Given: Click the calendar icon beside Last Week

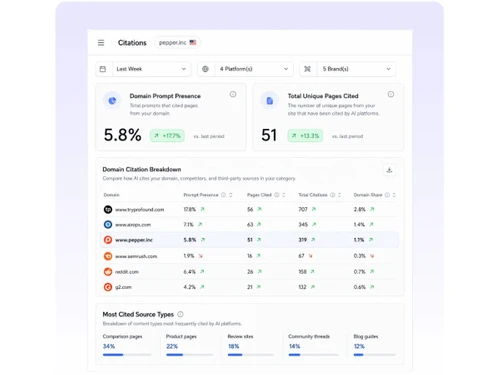Looking at the screenshot, I should click(103, 69).
